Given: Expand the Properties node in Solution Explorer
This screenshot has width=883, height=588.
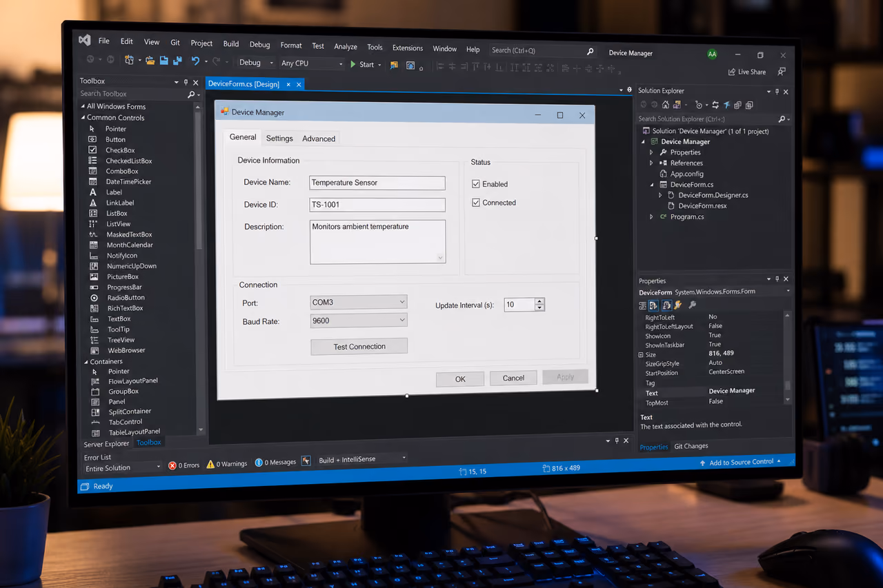Looking at the screenshot, I should pos(651,152).
